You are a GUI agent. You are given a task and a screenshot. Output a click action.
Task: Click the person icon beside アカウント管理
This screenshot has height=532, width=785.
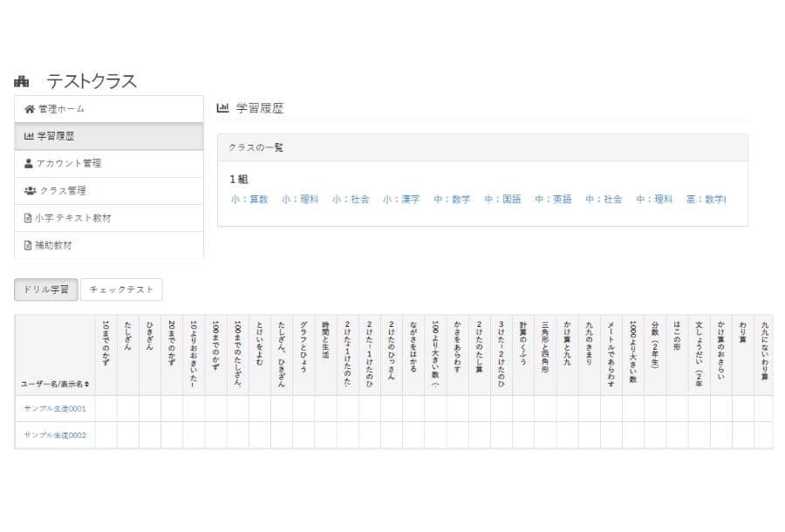[29, 163]
